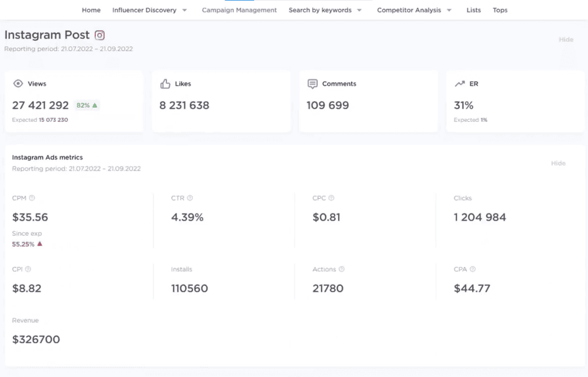
Task: Open the Actions help tooltip icon
Action: click(342, 269)
